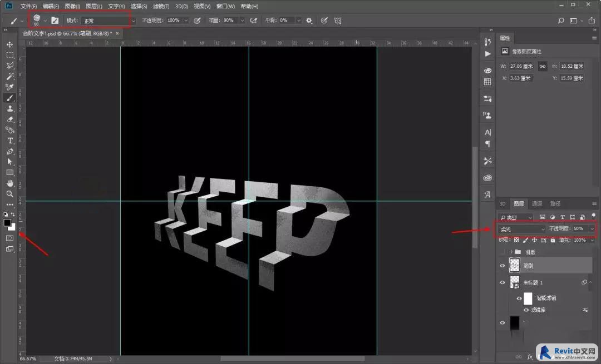Toggle pressure for size icon
Screen dimensions: 601x364
[324, 21]
